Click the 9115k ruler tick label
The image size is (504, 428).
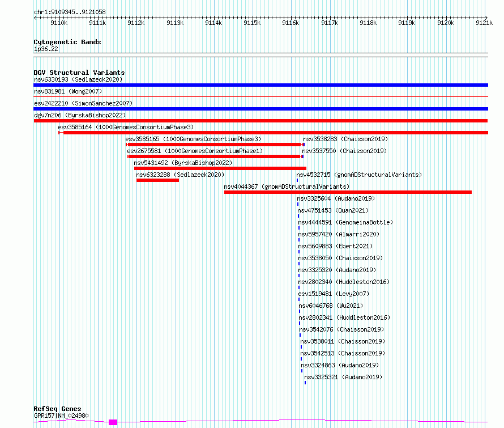[x=253, y=23]
